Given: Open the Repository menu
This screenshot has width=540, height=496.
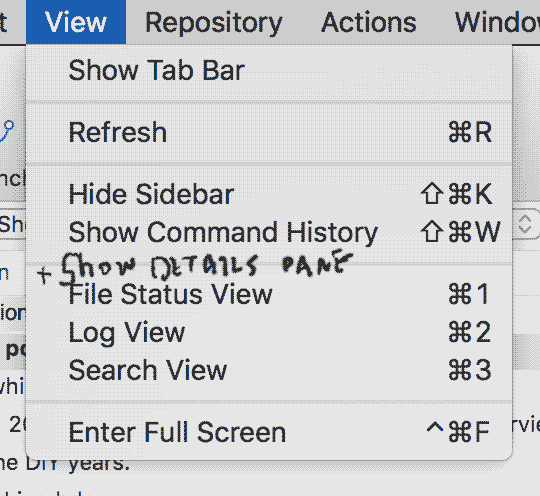Looking at the screenshot, I should (214, 23).
